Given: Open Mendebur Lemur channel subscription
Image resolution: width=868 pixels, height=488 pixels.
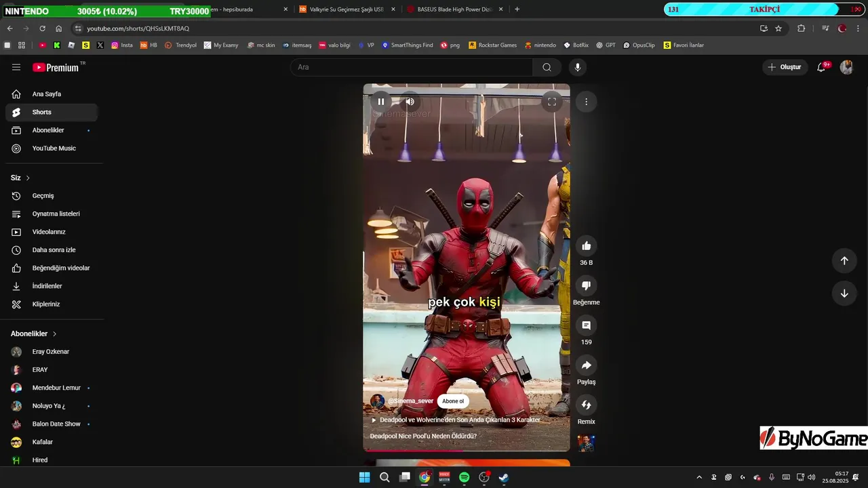Looking at the screenshot, I should point(52,388).
